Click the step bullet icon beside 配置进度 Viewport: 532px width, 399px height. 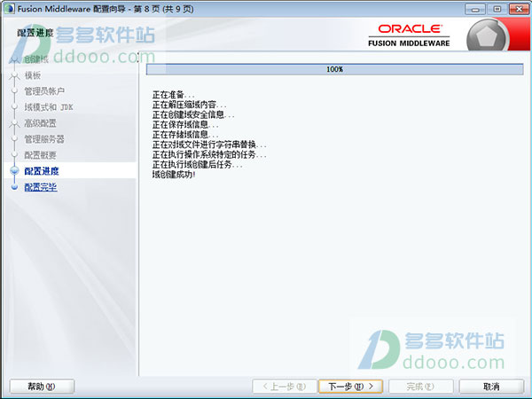(14, 170)
